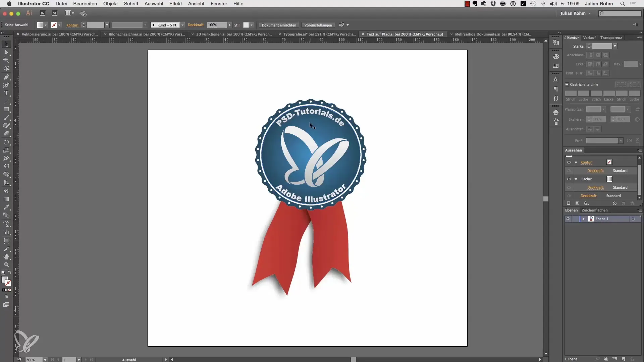
Task: Create new layer in Ebenen panel
Action: (x=623, y=359)
